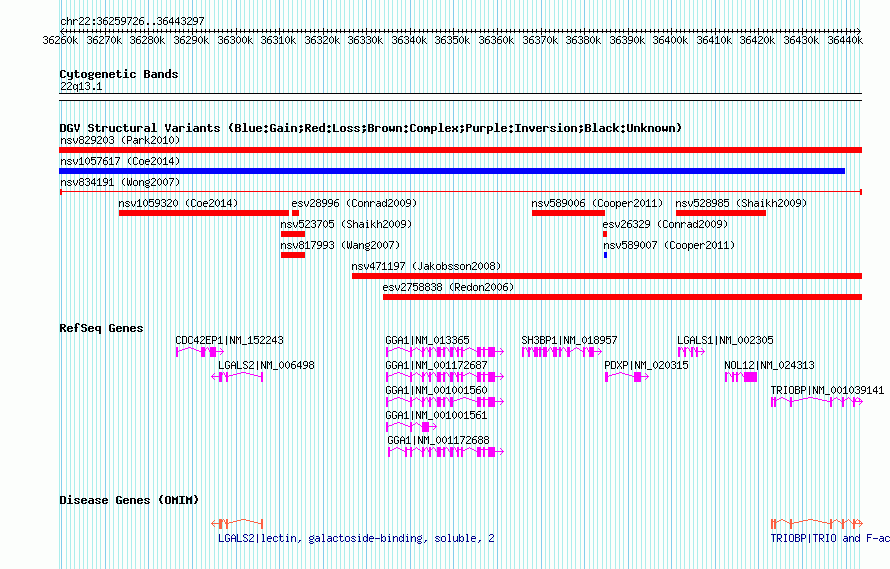Screen dimensions: 890x569
Task: Click the RefSeq Genes track title
Action: [101, 328]
